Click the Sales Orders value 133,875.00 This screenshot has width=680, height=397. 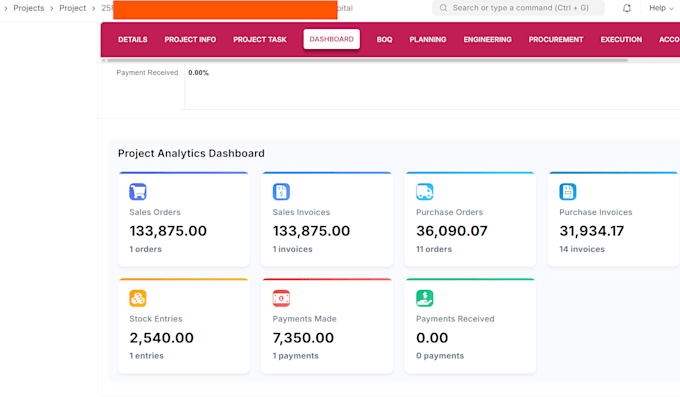pos(168,231)
